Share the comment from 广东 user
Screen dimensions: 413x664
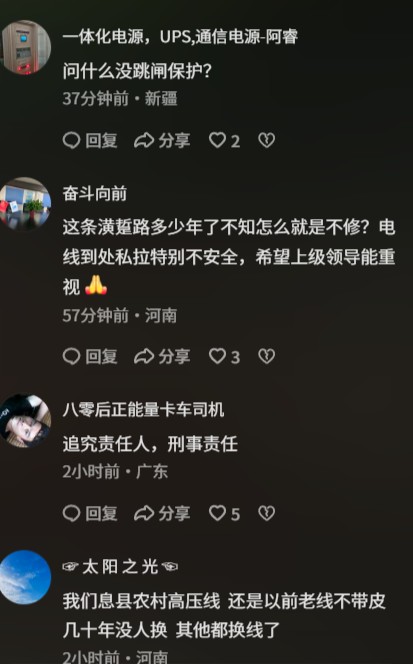(162, 514)
